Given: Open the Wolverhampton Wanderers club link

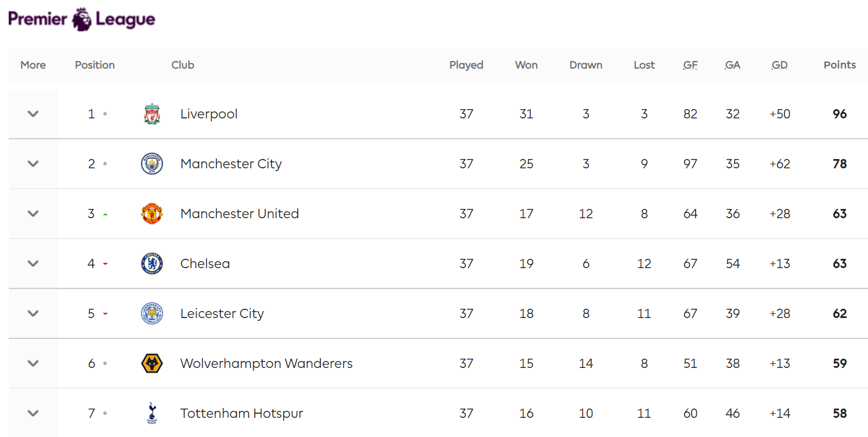Looking at the screenshot, I should tap(266, 363).
